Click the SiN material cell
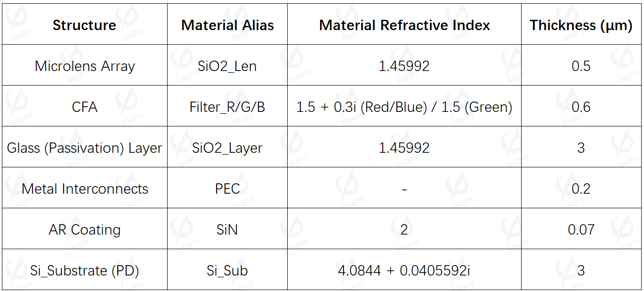This screenshot has height=291, width=644. [x=227, y=229]
